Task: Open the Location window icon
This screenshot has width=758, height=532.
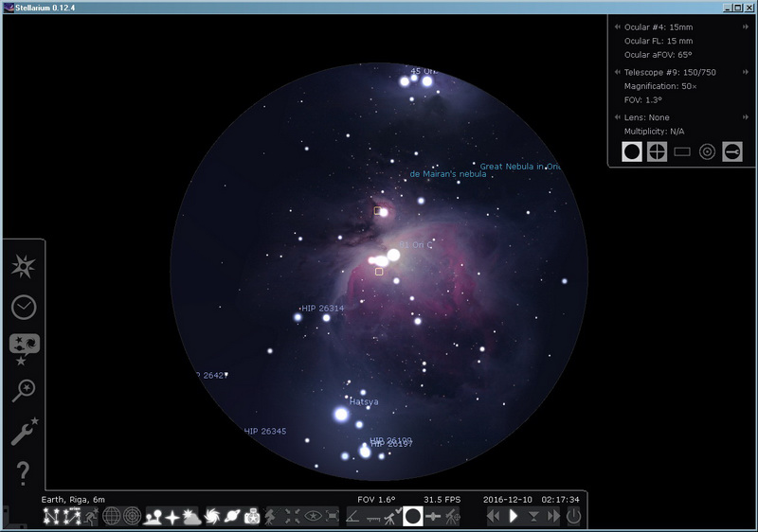Action: tap(23, 267)
